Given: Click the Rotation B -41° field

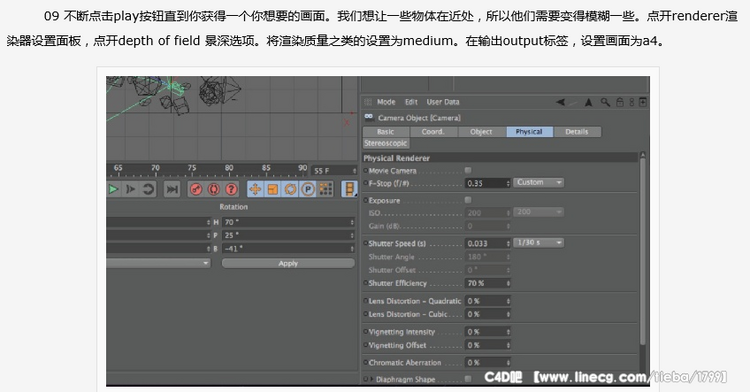Looking at the screenshot, I should click(x=288, y=249).
